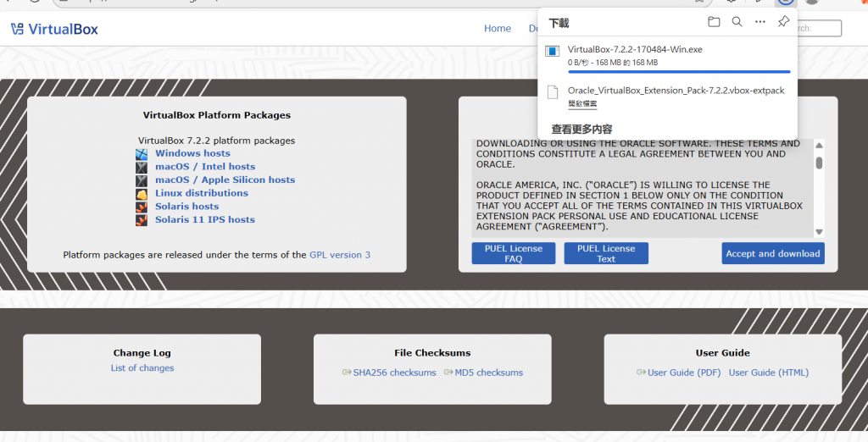This screenshot has width=868, height=442.
Task: Pin the downloads panel
Action: click(783, 21)
